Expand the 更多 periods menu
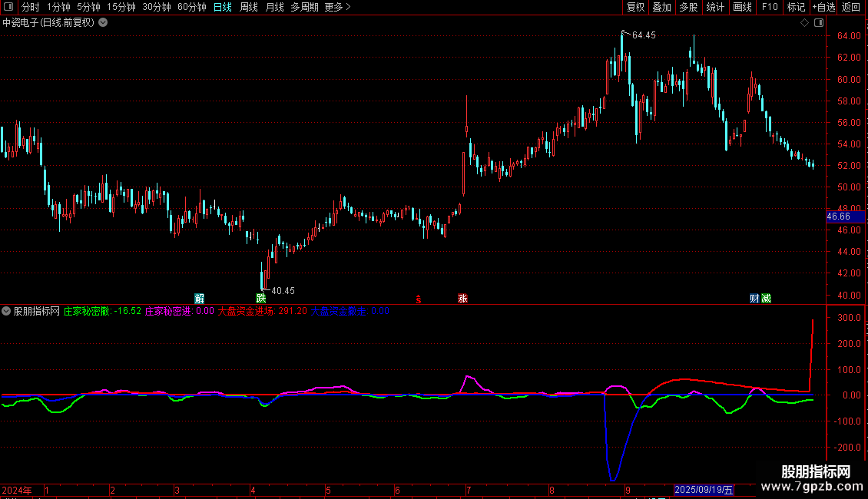The width and height of the screenshot is (868, 499). [338, 7]
